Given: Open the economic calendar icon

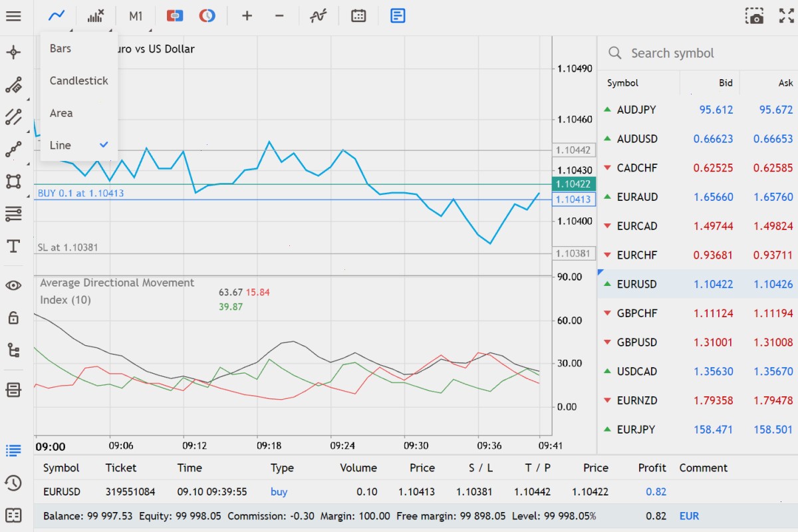Looking at the screenshot, I should coord(358,15).
